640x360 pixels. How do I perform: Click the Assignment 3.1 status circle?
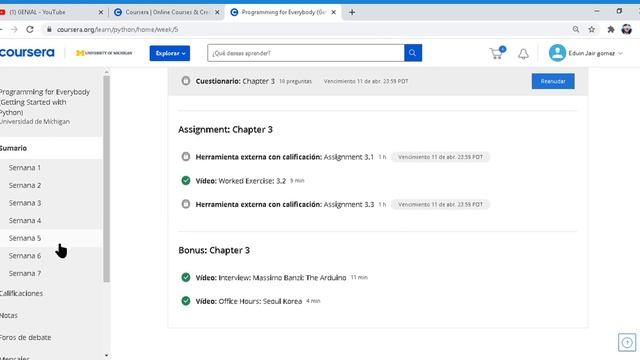tap(186, 157)
